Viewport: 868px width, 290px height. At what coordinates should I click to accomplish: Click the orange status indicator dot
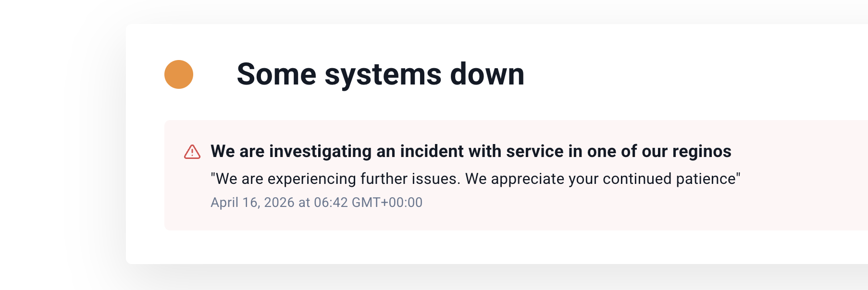179,74
